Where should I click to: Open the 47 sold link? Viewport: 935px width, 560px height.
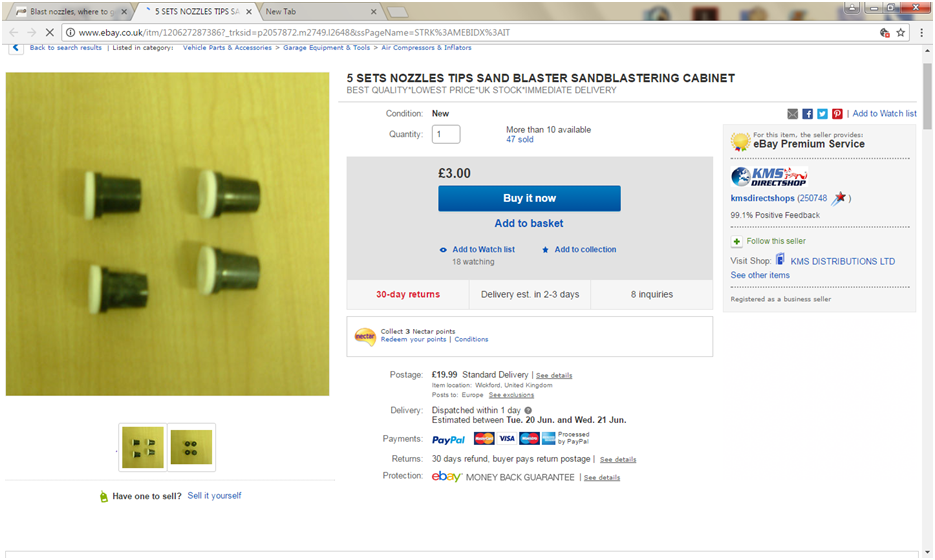tap(519, 140)
